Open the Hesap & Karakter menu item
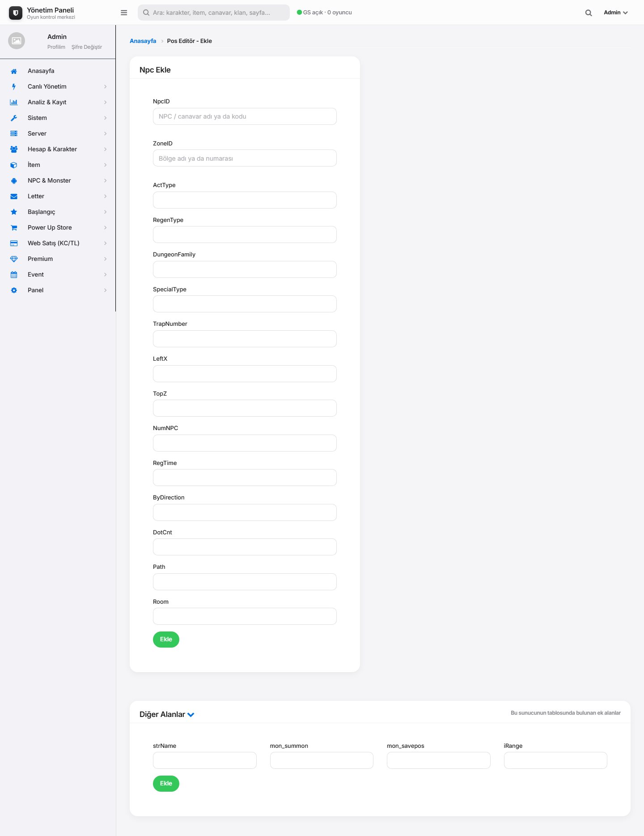Viewport: 644px width, 836px height. click(x=58, y=149)
